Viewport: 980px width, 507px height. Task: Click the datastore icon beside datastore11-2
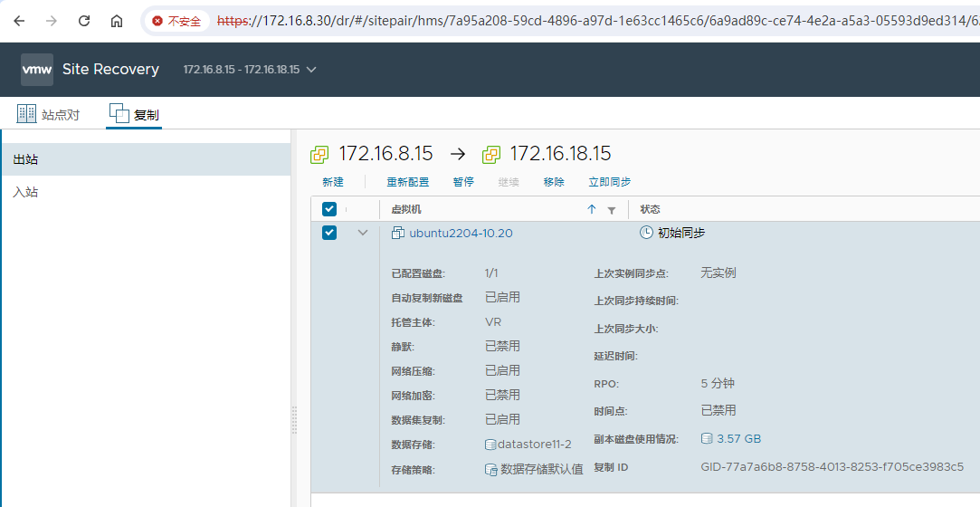click(x=490, y=445)
